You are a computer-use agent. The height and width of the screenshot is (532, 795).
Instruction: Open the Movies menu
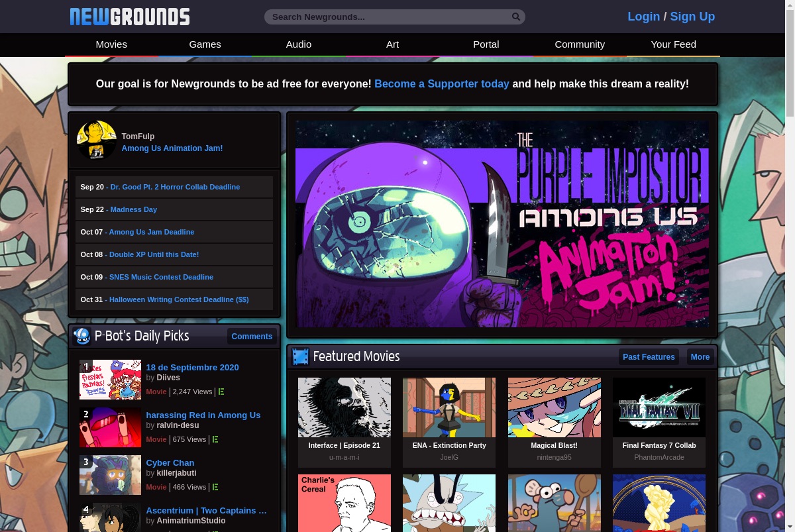(x=111, y=44)
